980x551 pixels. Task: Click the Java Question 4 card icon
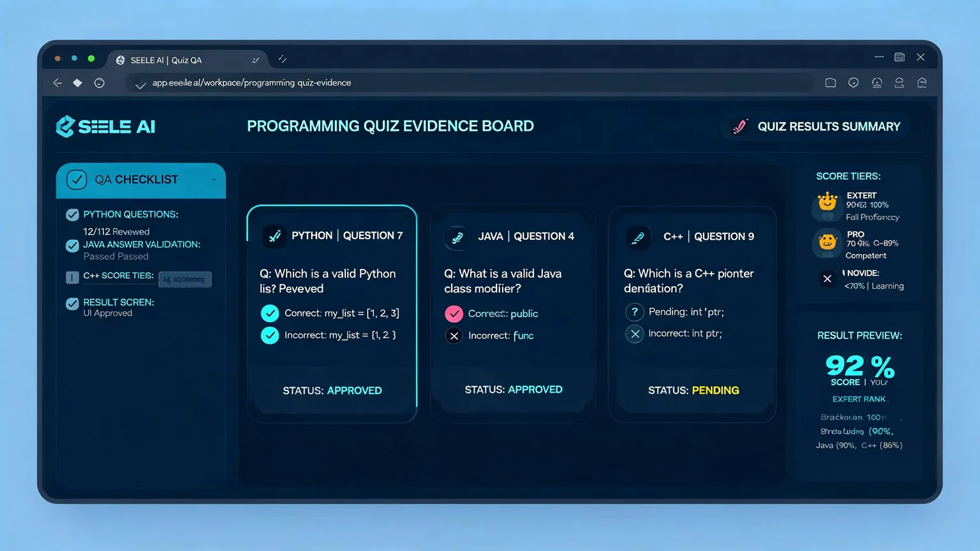click(x=457, y=237)
